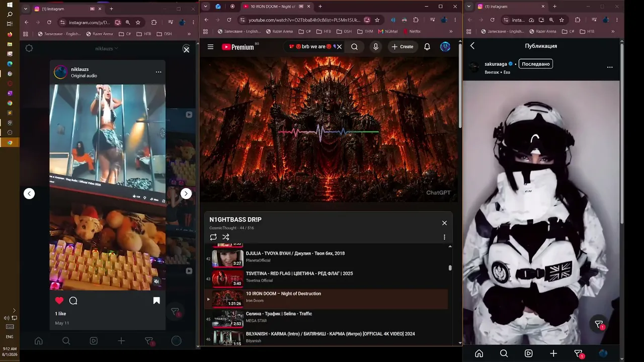Click the YouTube search magnifier button
The image size is (644, 362).
pyautogui.click(x=354, y=47)
